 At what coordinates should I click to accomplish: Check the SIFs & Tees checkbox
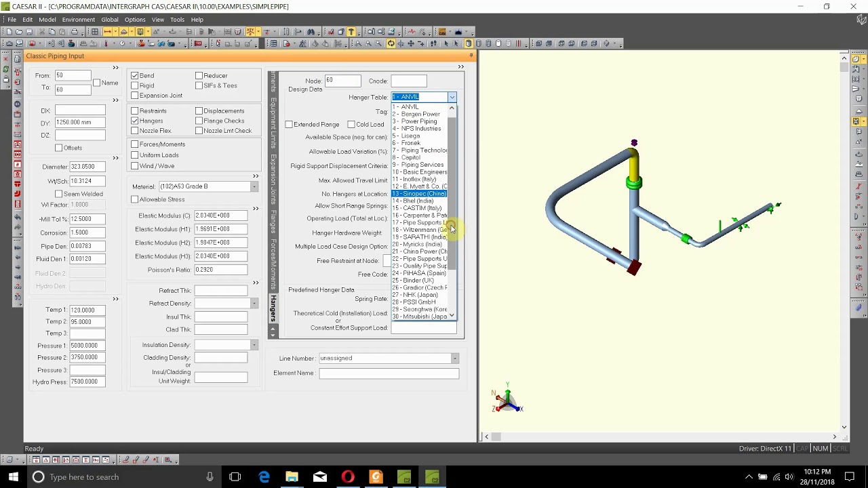point(199,85)
